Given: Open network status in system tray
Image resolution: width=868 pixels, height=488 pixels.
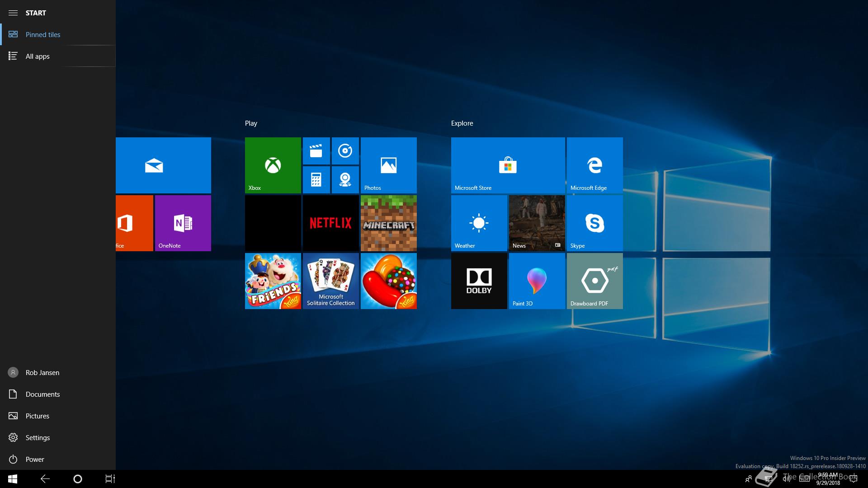Looking at the screenshot, I should 768,479.
